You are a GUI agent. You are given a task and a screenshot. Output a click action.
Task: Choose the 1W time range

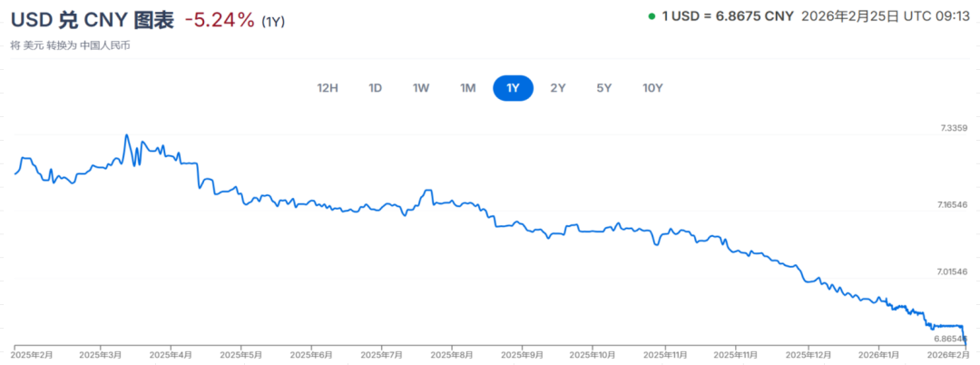(x=421, y=88)
